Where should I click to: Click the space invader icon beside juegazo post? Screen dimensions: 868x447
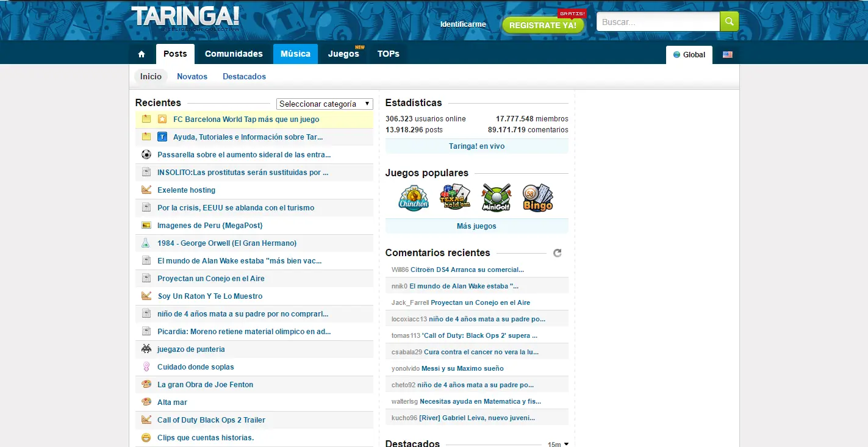[146, 349]
